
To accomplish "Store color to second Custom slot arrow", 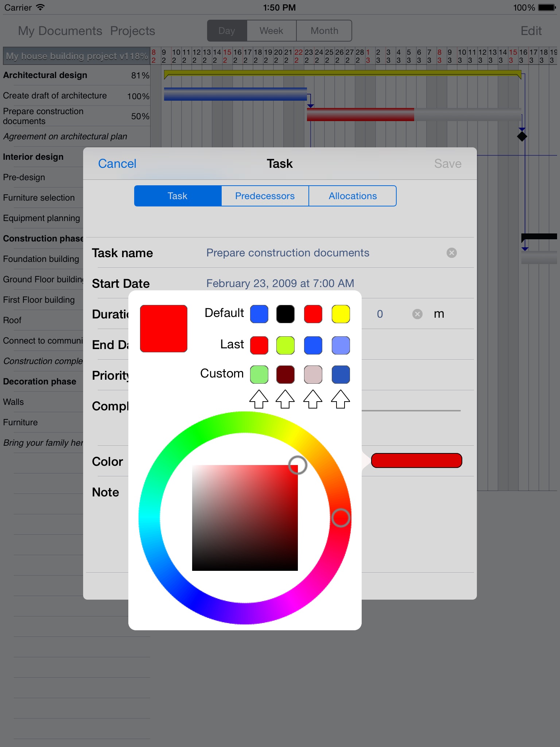I will pos(285,399).
